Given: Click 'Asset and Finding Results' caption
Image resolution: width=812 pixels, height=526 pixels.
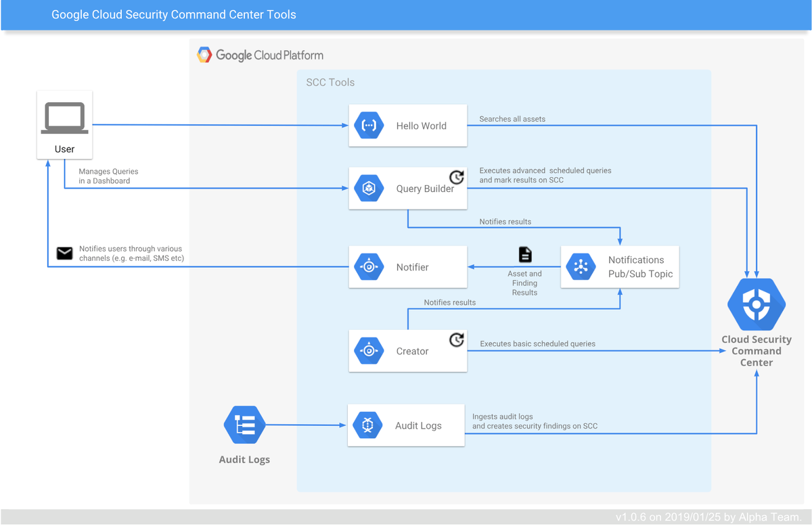Looking at the screenshot, I should coord(525,283).
